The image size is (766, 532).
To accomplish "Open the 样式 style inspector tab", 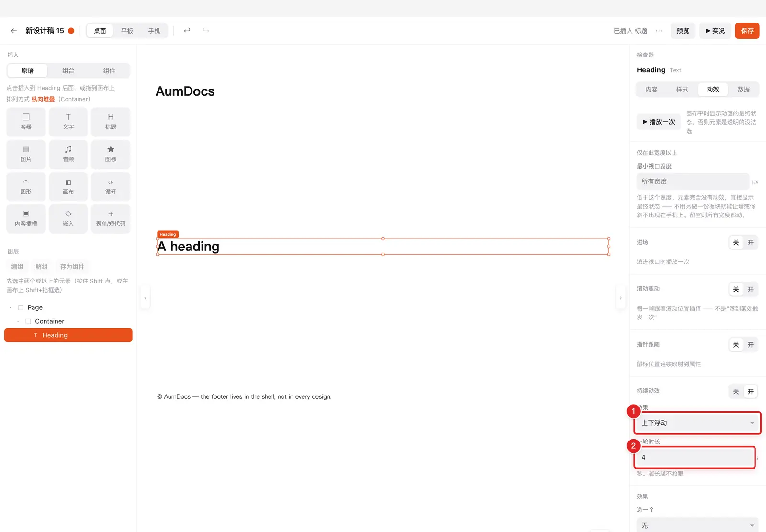I will pos(682,90).
